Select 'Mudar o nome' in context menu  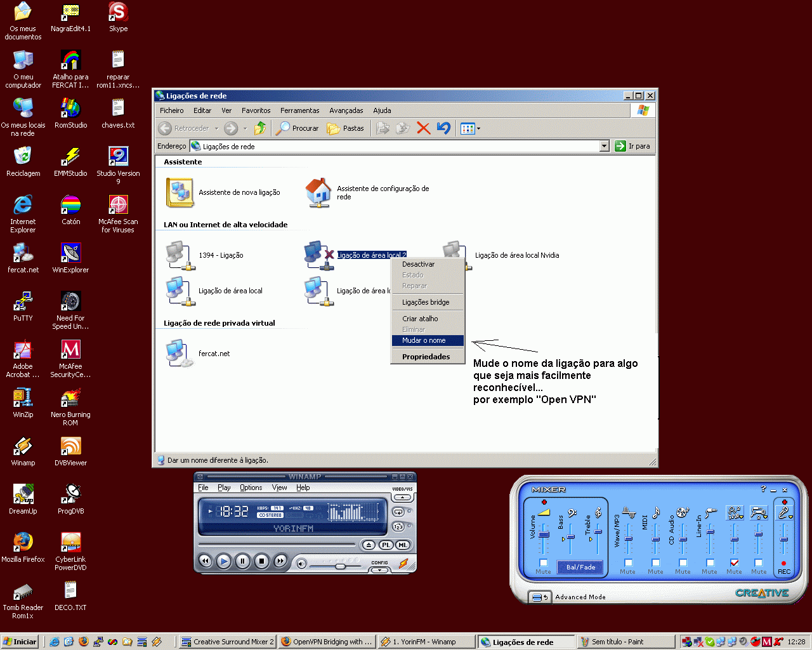(x=424, y=340)
